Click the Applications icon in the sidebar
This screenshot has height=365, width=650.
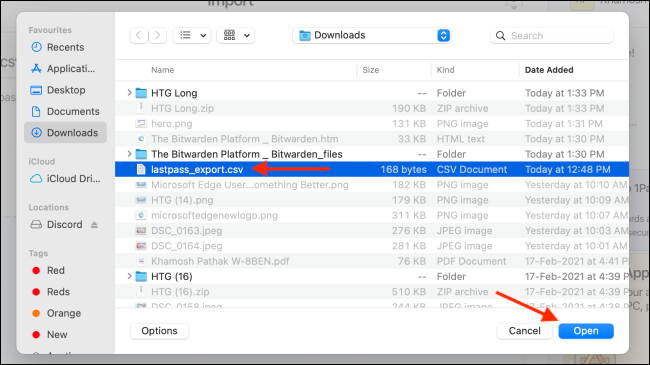click(x=36, y=69)
